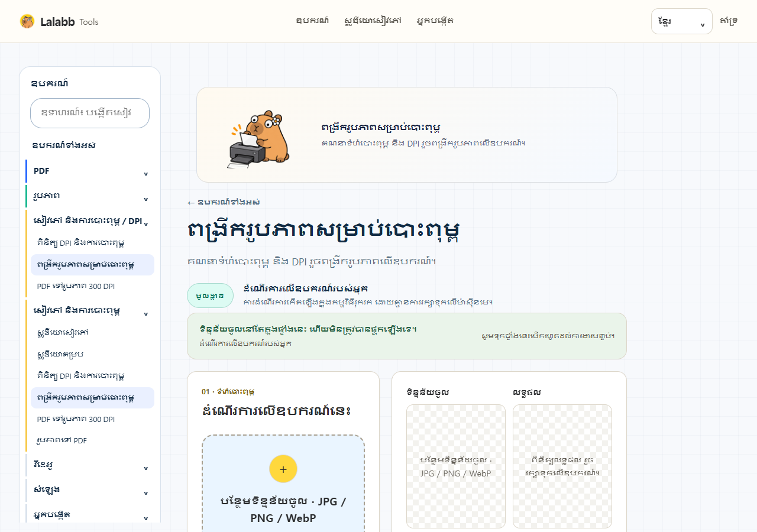
Task: Click the sidebar ឧបករណ៍ title heading
Action: tap(50, 83)
